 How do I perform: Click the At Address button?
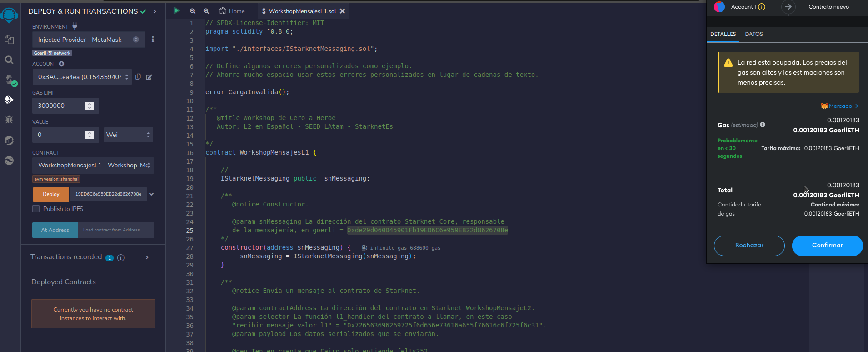(x=55, y=230)
